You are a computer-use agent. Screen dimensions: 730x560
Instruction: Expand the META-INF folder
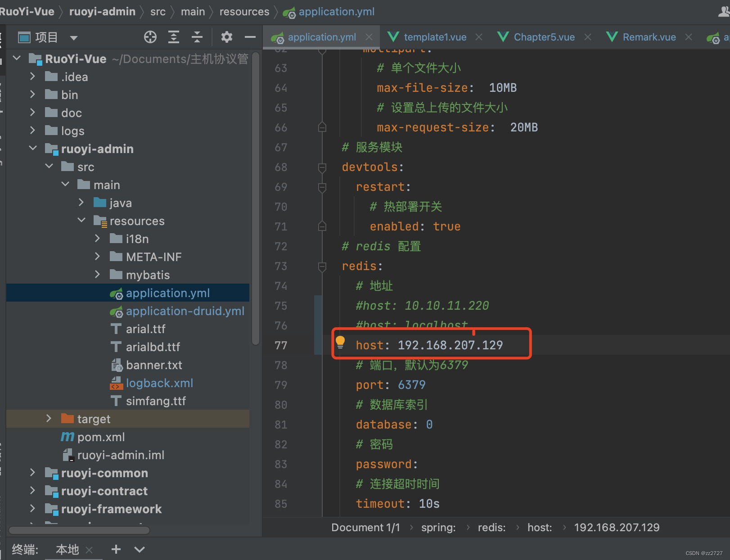(97, 256)
